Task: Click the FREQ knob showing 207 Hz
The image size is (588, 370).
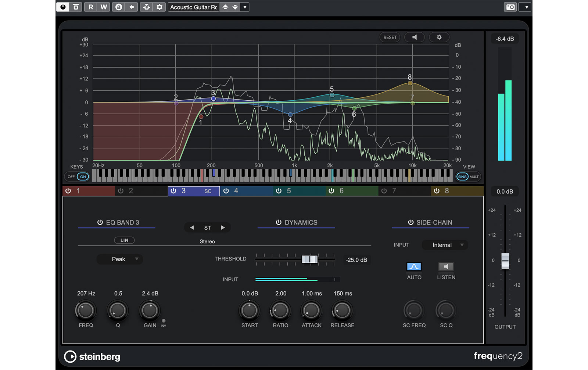Action: click(x=86, y=310)
